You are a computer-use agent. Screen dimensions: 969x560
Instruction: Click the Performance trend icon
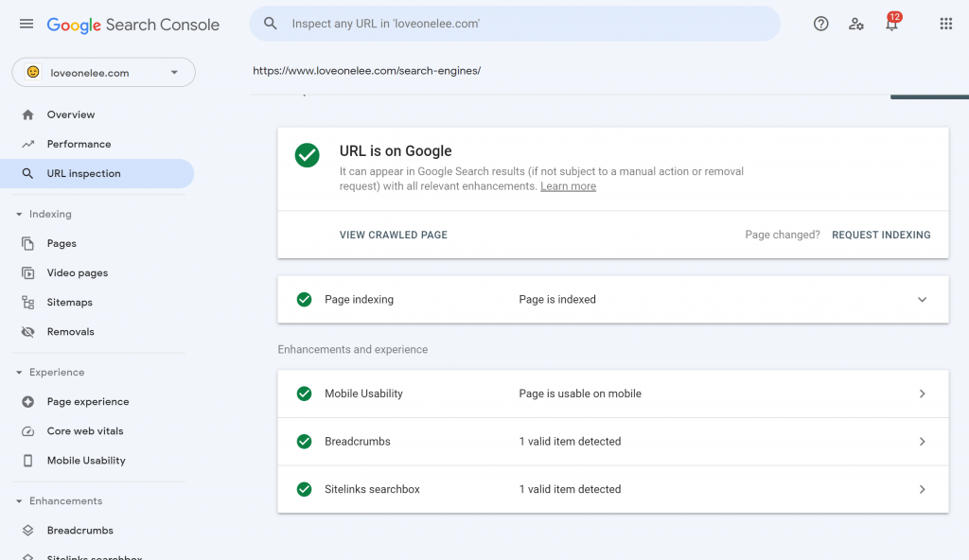27,144
